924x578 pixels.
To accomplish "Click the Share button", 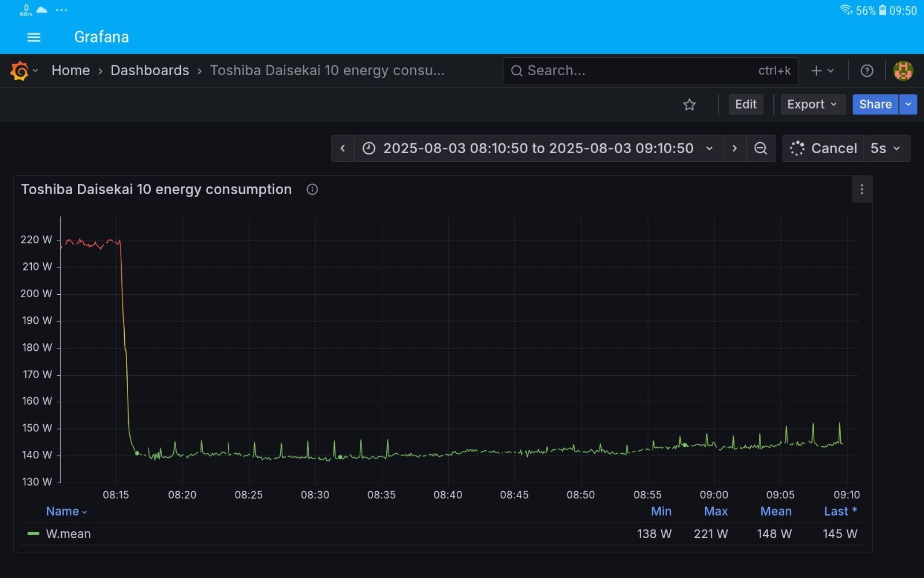I will (x=875, y=105).
